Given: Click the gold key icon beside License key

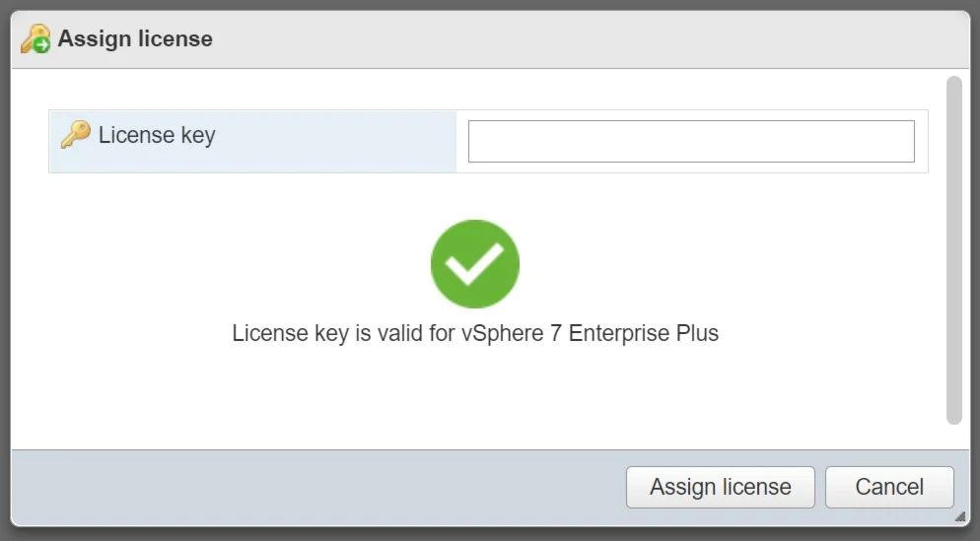Looking at the screenshot, I should pos(75,135).
